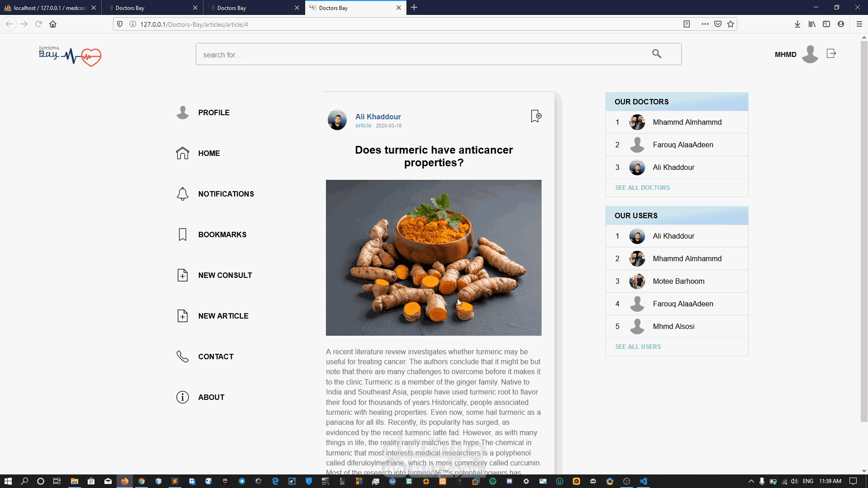Viewport: 868px width, 488px height.
Task: Click the search magnifier icon
Action: point(656,54)
